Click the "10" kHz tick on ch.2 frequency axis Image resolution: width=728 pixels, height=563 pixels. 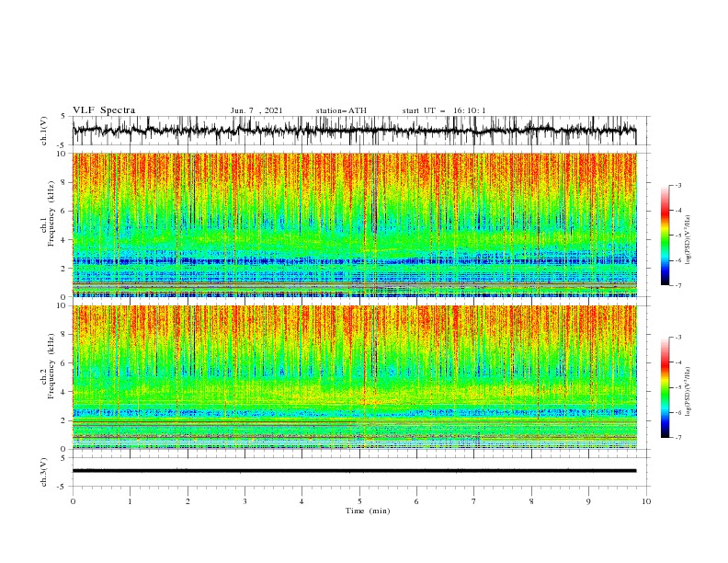(x=63, y=305)
